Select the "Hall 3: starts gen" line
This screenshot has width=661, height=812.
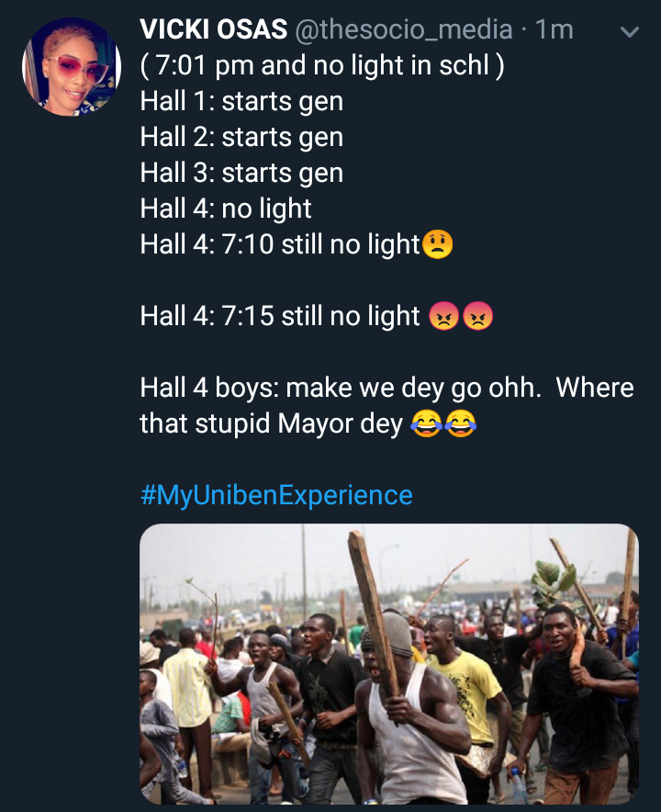(241, 173)
